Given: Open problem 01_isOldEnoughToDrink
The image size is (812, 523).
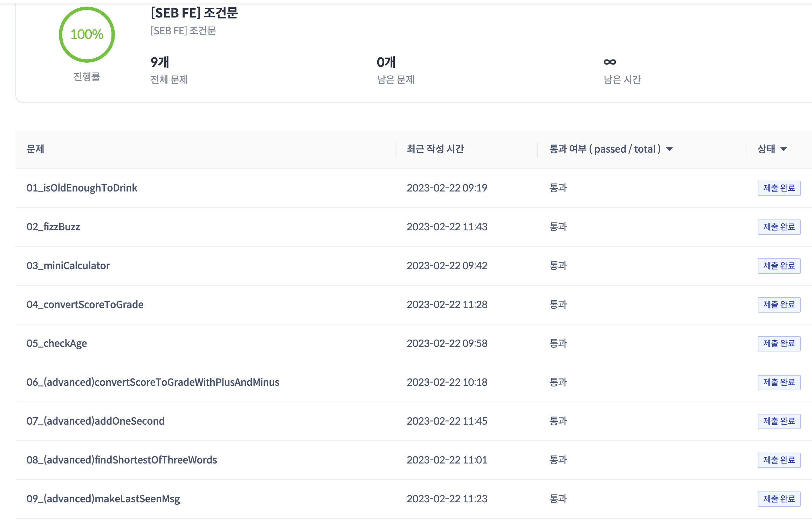Looking at the screenshot, I should 82,188.
